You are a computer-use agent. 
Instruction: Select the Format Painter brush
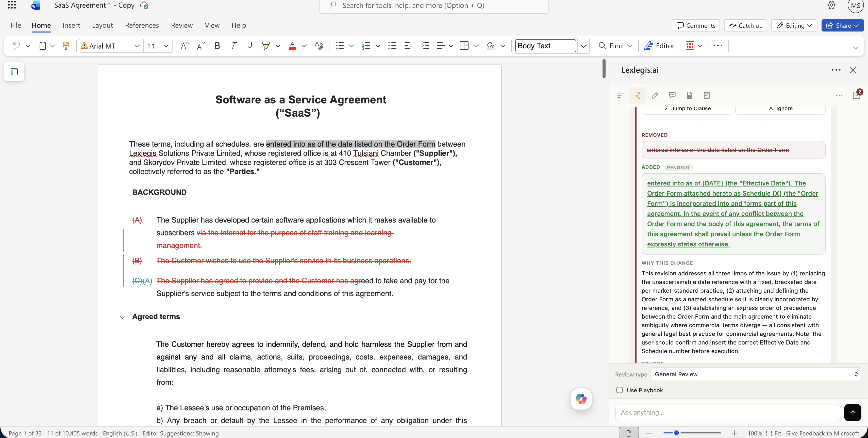[66, 45]
